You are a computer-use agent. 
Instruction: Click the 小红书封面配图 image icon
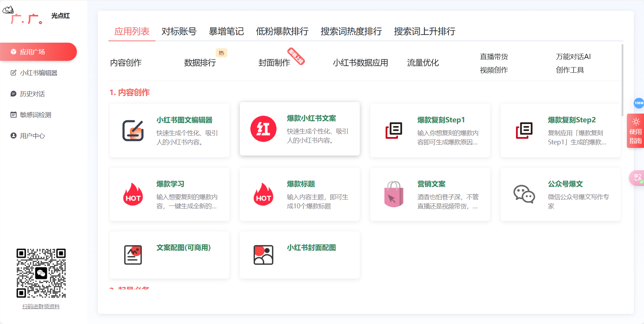263,254
